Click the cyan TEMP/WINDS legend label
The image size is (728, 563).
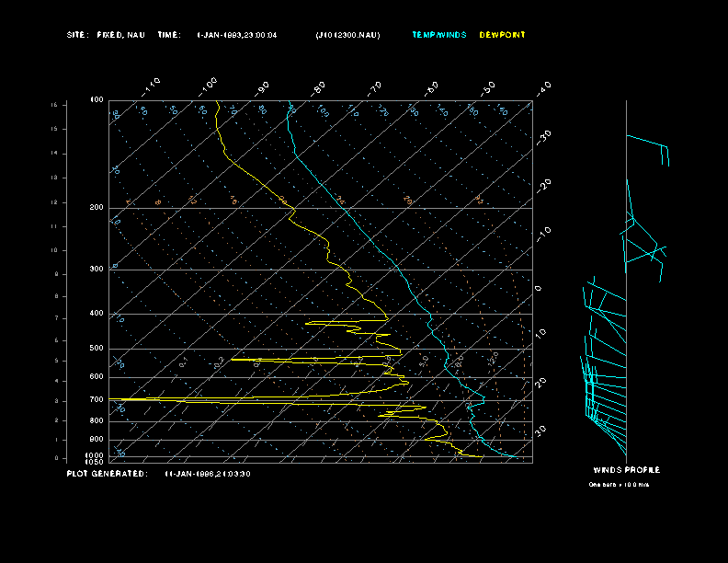(439, 35)
